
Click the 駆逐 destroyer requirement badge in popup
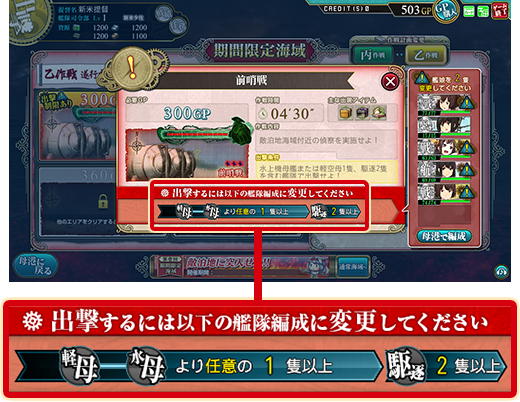(319, 212)
